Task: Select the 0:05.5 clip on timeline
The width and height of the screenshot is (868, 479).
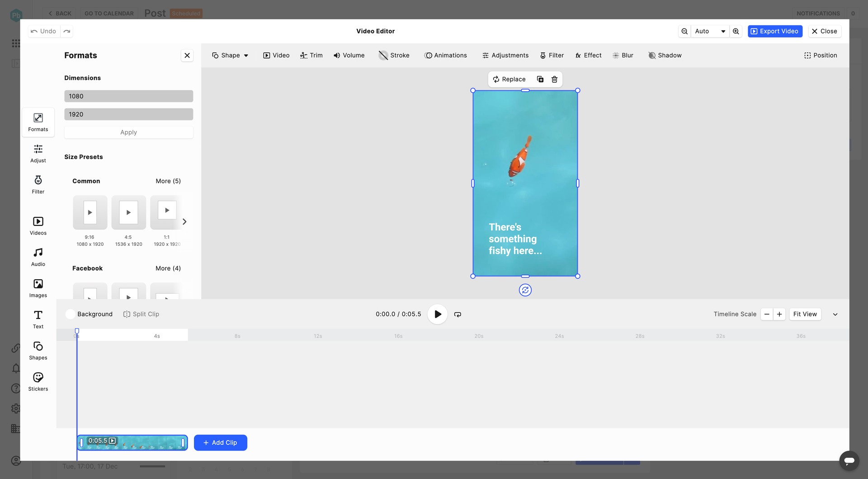Action: coord(132,443)
